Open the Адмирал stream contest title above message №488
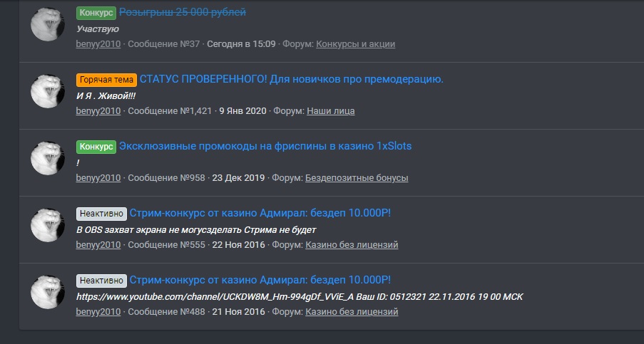644x344 pixels. (260, 280)
